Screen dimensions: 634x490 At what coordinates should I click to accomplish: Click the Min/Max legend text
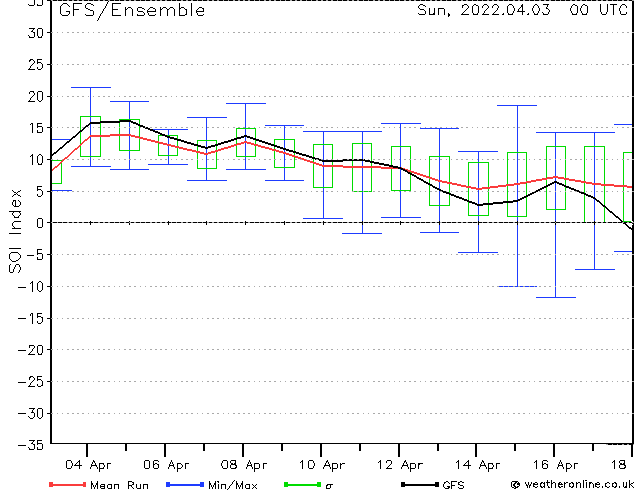[x=233, y=485]
